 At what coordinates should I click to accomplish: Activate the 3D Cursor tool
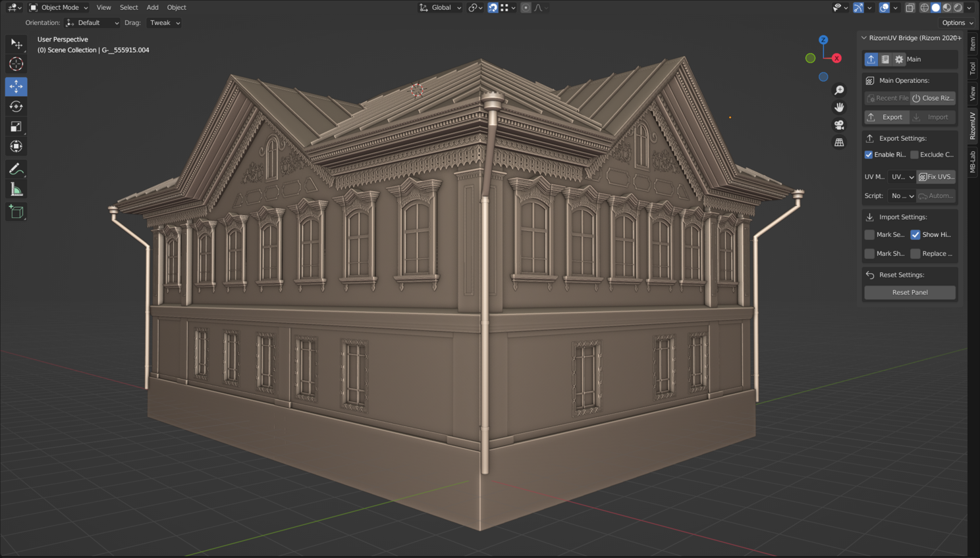point(16,64)
